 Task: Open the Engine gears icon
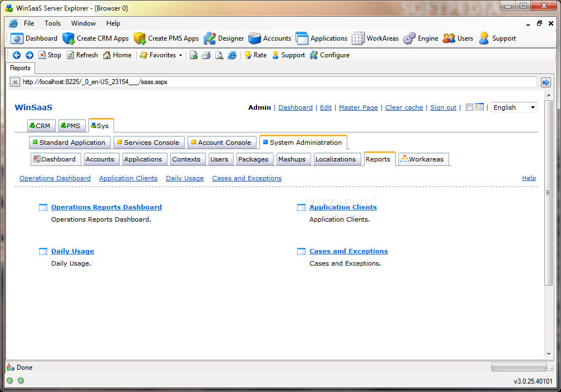click(x=409, y=38)
